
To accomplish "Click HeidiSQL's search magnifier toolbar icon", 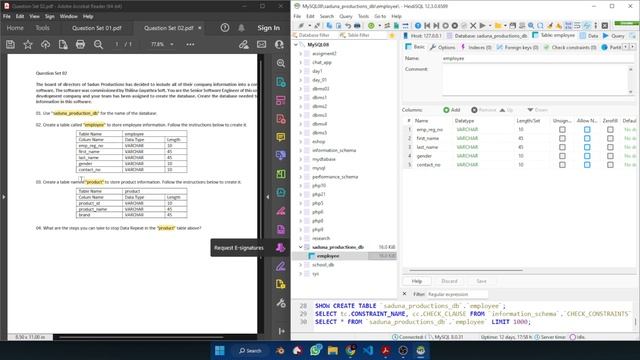I will [531, 25].
